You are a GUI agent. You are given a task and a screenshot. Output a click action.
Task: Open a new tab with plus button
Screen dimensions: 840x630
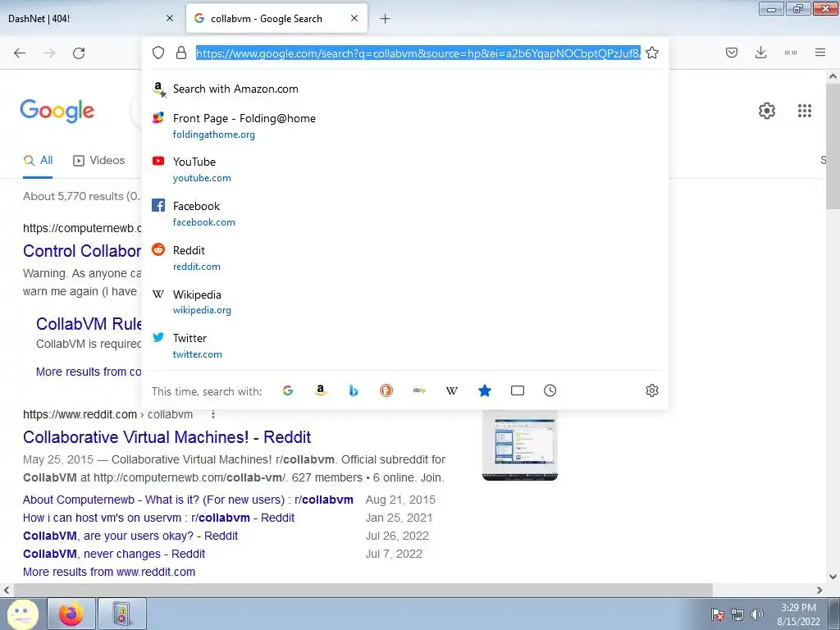pos(385,19)
